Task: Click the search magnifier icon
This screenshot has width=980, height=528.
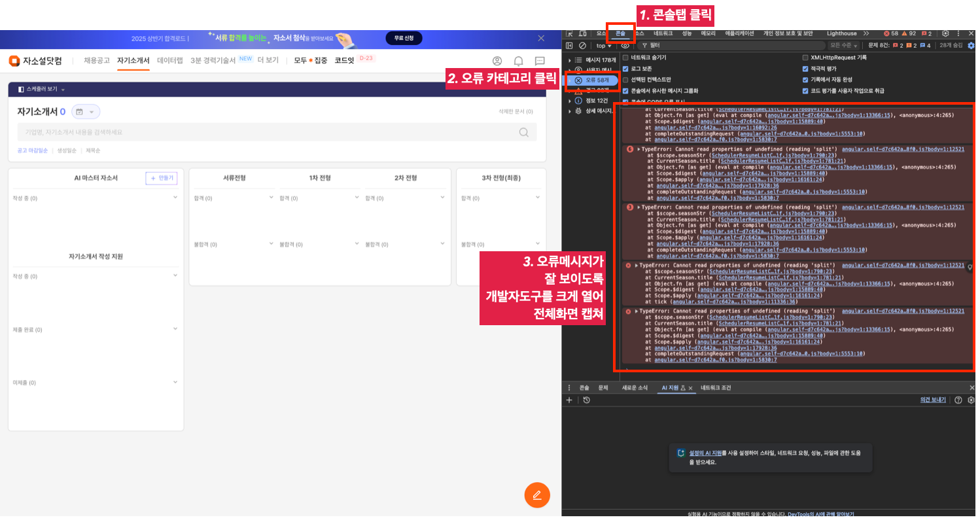Action: coord(524,132)
